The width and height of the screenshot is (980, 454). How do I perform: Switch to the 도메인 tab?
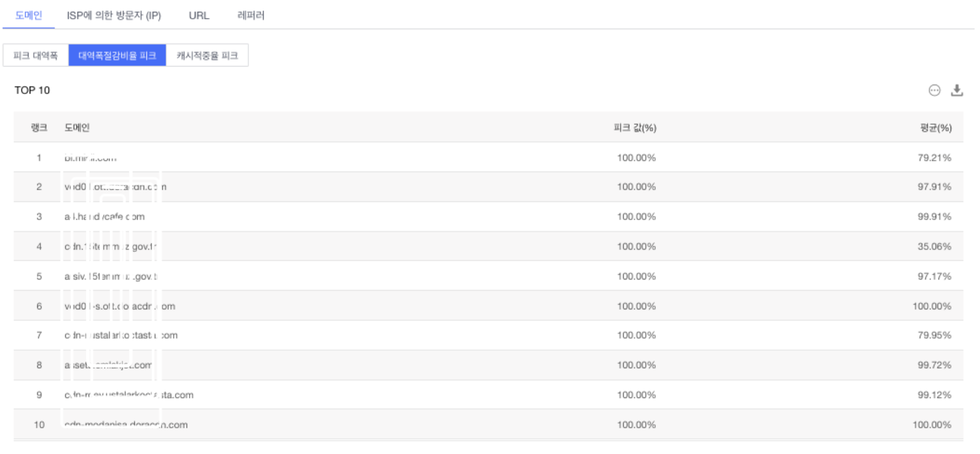point(29,15)
